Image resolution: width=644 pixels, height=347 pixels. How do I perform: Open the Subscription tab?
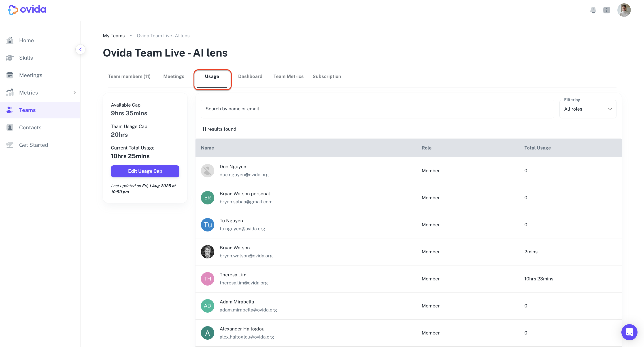point(327,76)
